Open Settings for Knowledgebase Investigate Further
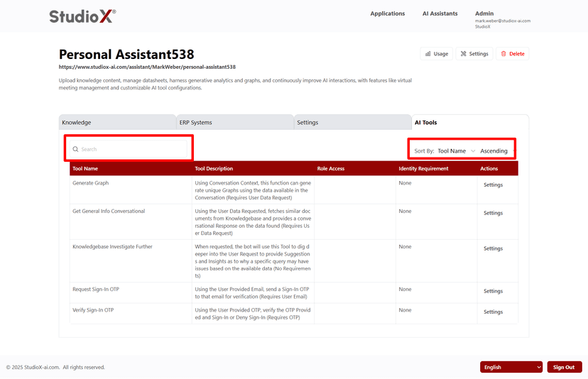Screen dimensions: 588x379 [493, 248]
